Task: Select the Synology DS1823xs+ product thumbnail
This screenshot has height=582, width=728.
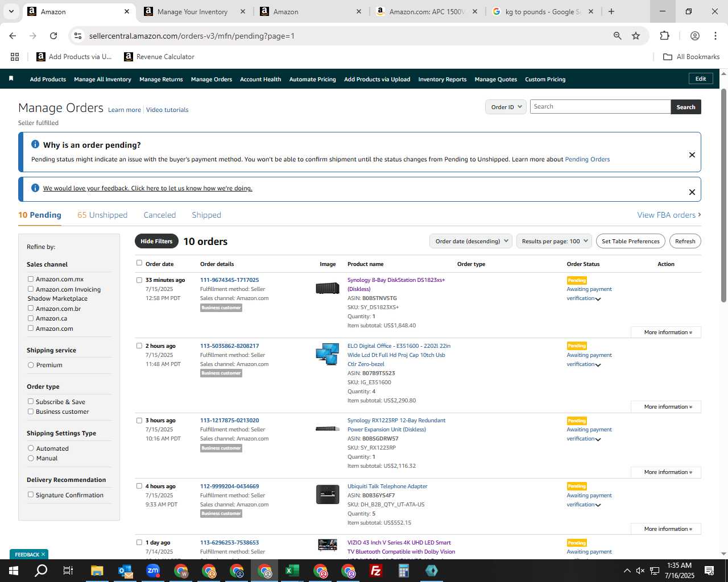Action: click(328, 288)
